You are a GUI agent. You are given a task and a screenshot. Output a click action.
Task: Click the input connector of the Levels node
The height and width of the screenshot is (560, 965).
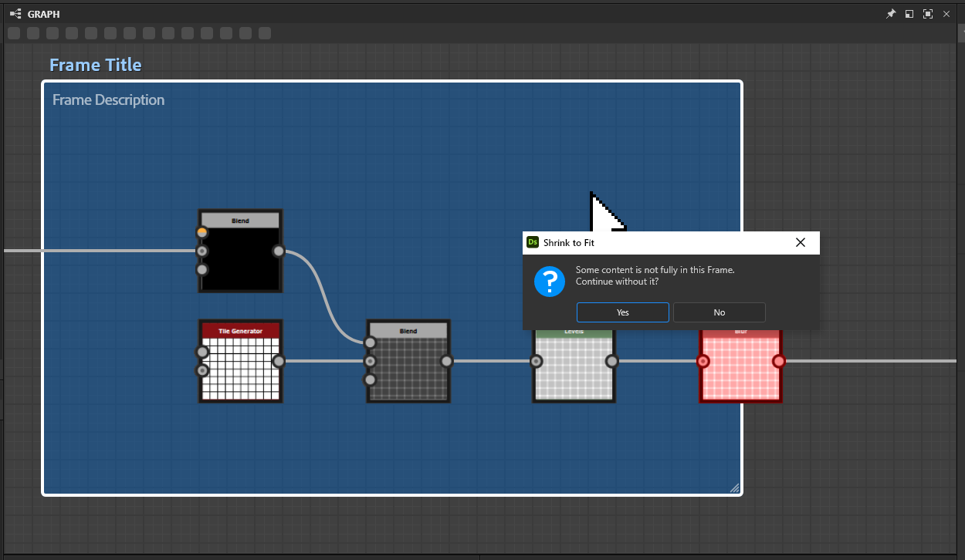pos(537,361)
